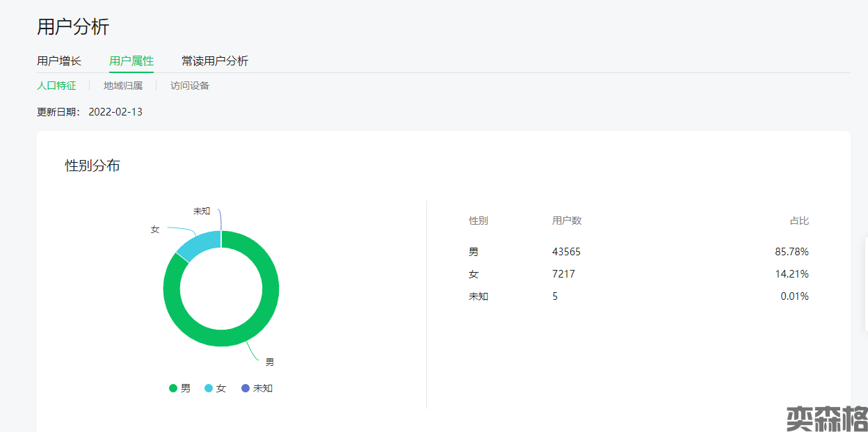Click the 女 callout label above the donut
The image size is (868, 432).
tap(155, 230)
